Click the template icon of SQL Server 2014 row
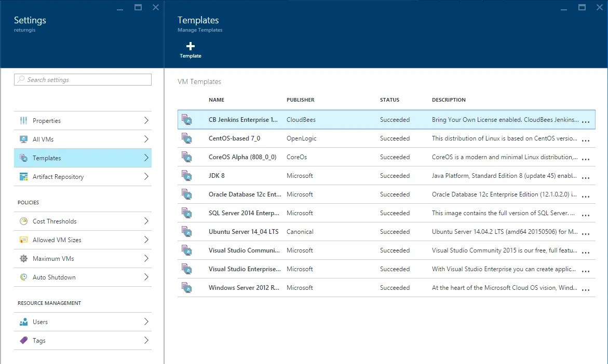Image resolution: width=608 pixels, height=364 pixels. (x=187, y=213)
